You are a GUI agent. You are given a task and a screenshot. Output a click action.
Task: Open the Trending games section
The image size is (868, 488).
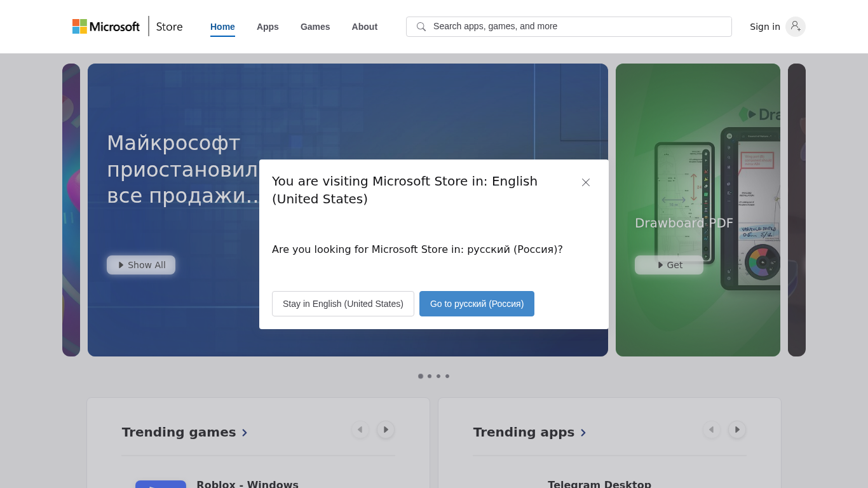tap(185, 432)
